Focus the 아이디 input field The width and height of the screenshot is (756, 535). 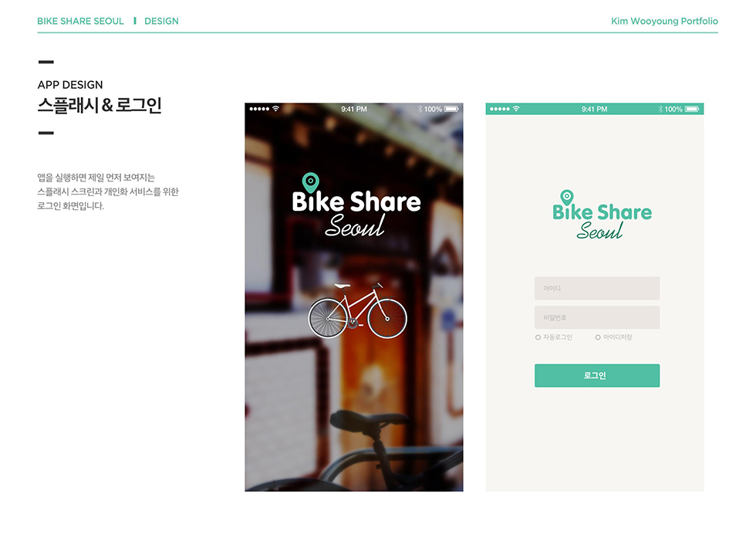pyautogui.click(x=596, y=288)
